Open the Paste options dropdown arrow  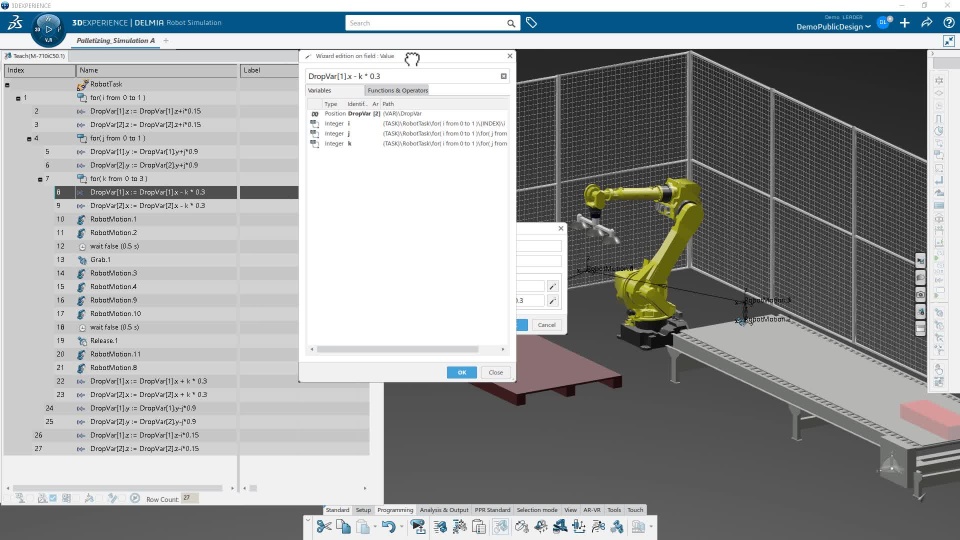tap(375, 527)
